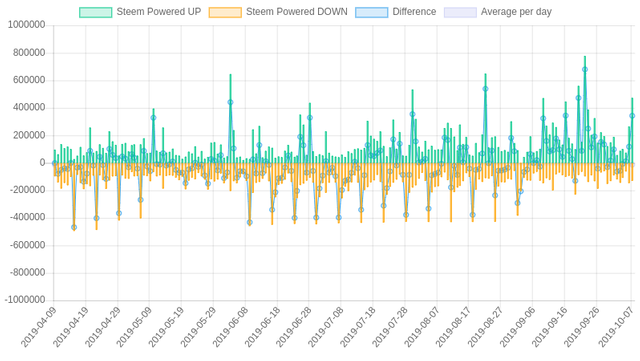Click the y-axis label -800000

tap(27, 273)
